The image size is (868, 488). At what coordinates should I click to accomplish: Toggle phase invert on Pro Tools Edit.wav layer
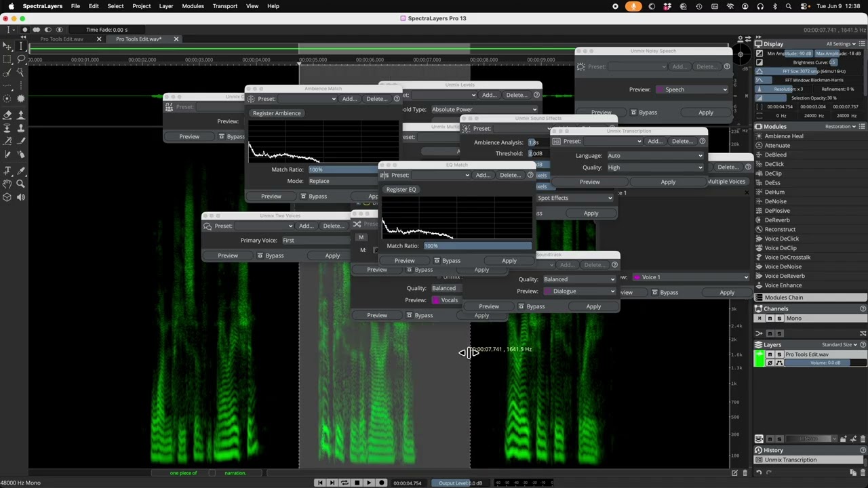point(770,363)
